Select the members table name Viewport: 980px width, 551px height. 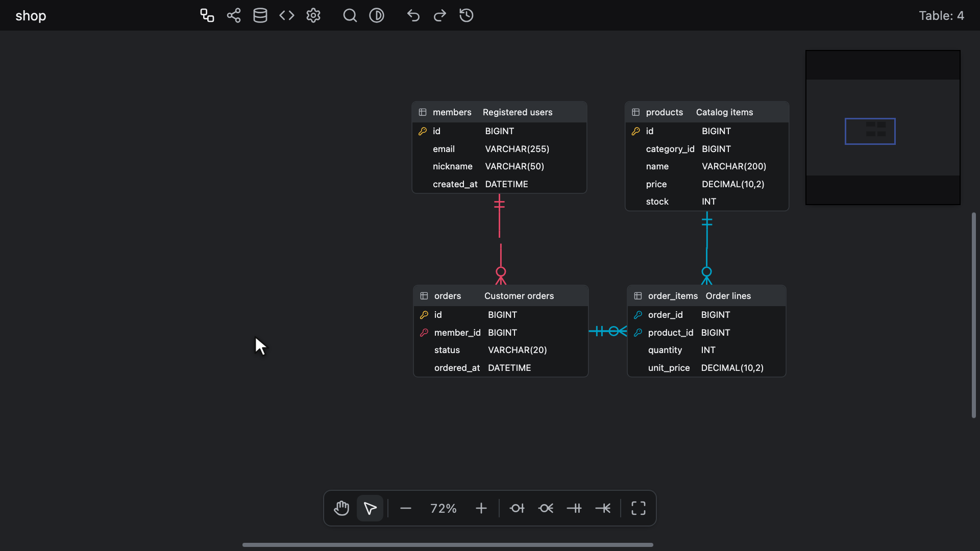click(x=452, y=112)
